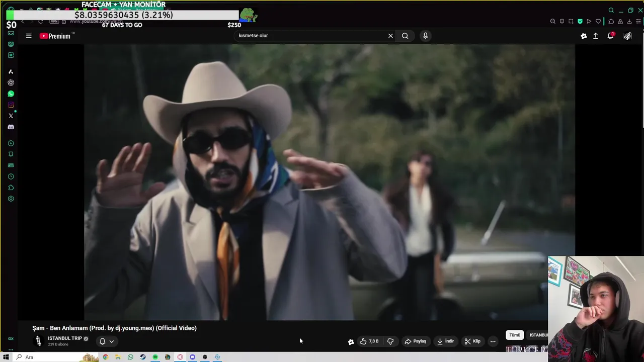Select the Tümü filter chip
The height and width of the screenshot is (362, 644).
tap(515, 335)
